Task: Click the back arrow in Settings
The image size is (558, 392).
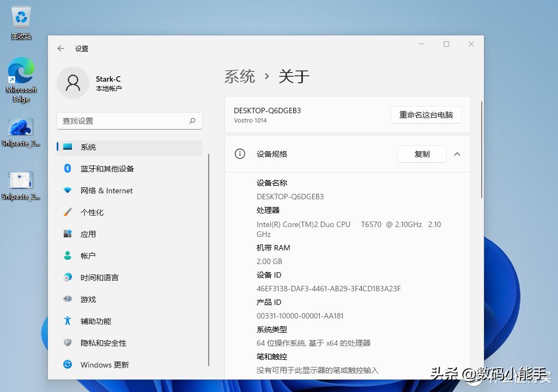Action: [x=60, y=48]
